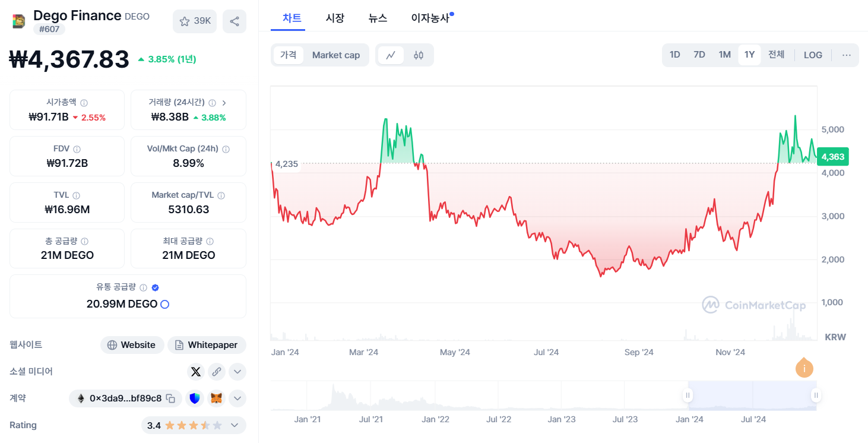The height and width of the screenshot is (443, 868).
Task: Click the verified badge next to 유통 공급량
Action: tap(156, 287)
